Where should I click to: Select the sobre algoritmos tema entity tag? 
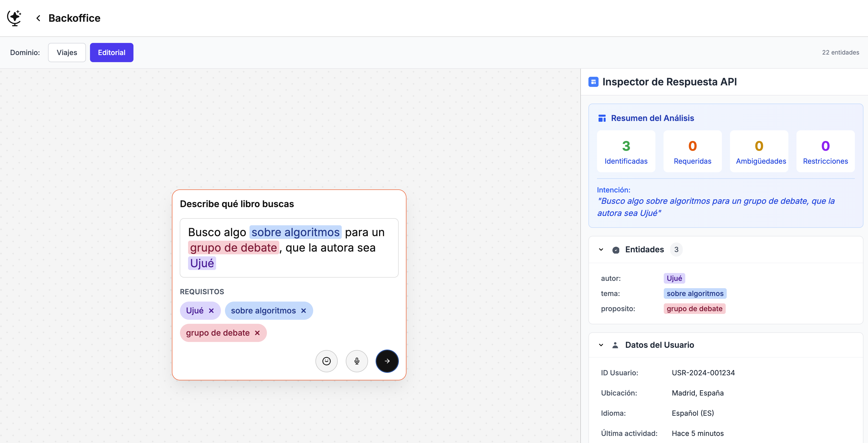pyautogui.click(x=695, y=293)
